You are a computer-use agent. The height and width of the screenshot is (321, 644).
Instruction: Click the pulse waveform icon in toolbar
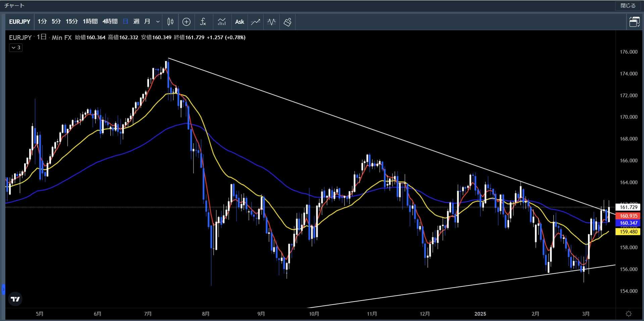click(x=272, y=22)
